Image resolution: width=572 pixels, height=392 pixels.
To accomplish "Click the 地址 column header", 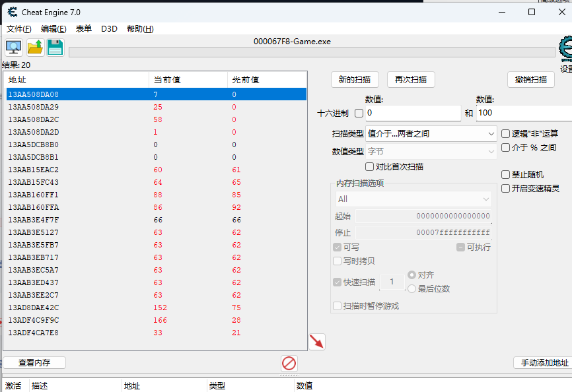I will (76, 80).
